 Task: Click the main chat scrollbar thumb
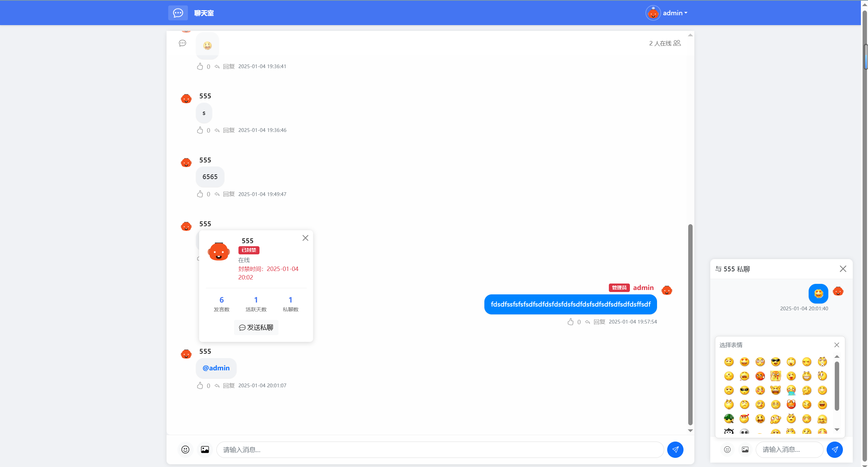pos(690,324)
